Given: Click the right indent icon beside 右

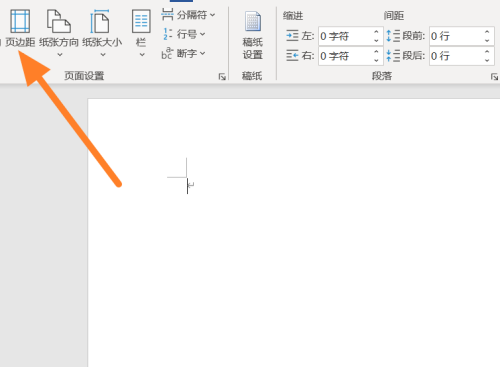Looking at the screenshot, I should [x=292, y=56].
